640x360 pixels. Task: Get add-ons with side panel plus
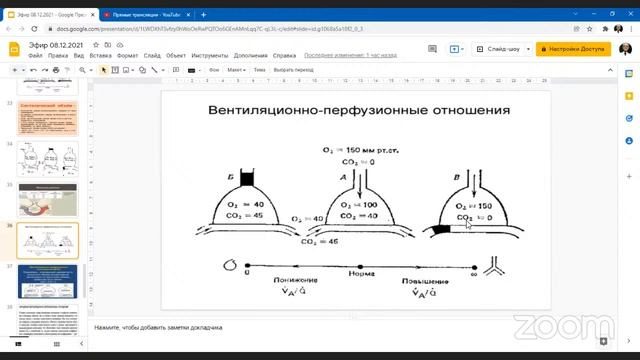(629, 176)
